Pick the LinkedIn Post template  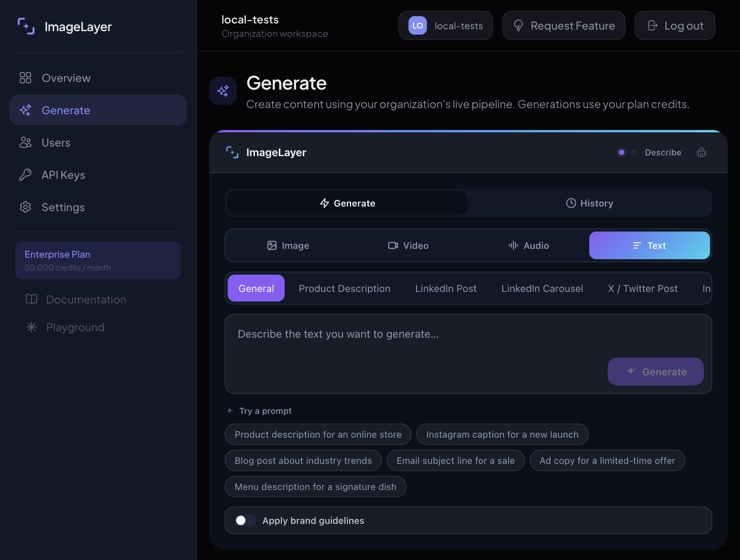(446, 288)
